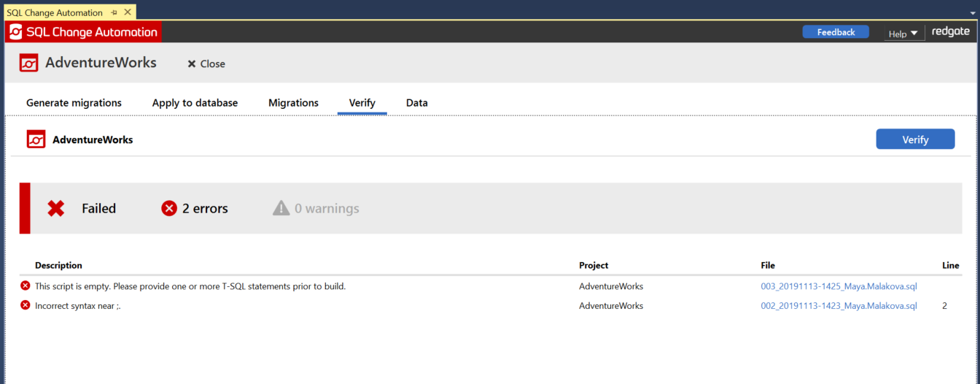Click line number 2 in syntax error row
This screenshot has height=384, width=980.
pyautogui.click(x=945, y=306)
